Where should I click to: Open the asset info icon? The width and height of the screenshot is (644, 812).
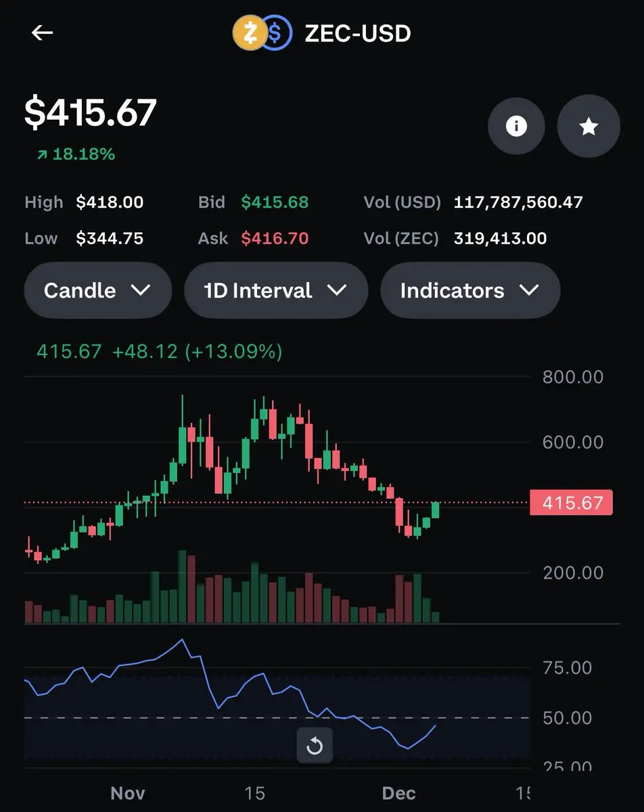click(516, 126)
